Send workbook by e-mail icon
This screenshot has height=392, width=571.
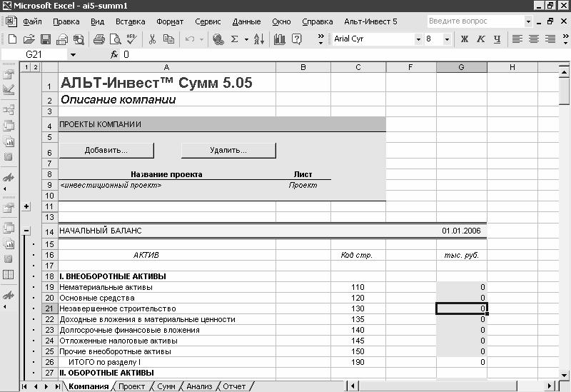[x=62, y=39]
